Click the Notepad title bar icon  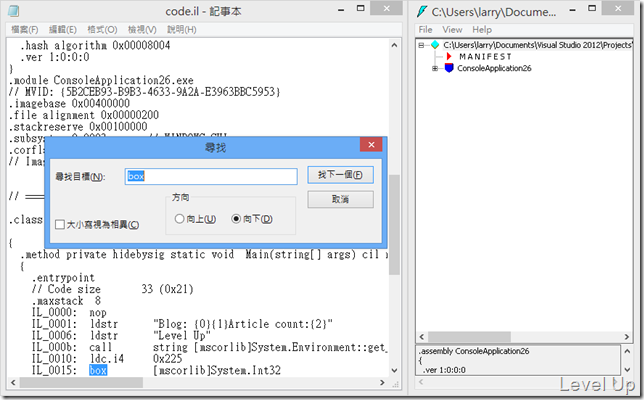13,11
